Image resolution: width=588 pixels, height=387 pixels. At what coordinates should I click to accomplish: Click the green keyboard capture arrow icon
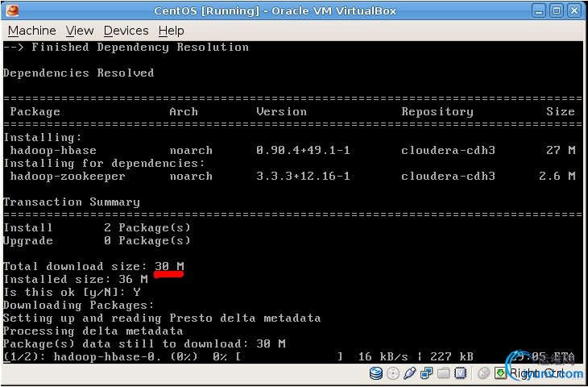click(x=501, y=373)
